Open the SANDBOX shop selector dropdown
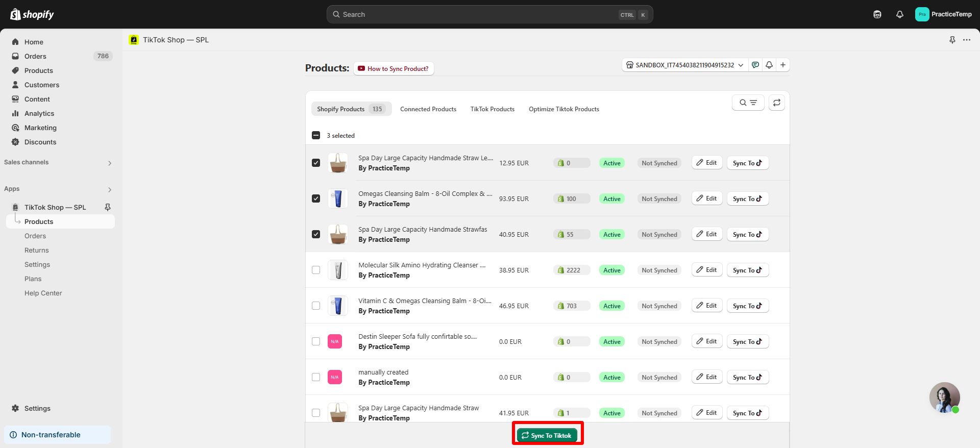 685,65
